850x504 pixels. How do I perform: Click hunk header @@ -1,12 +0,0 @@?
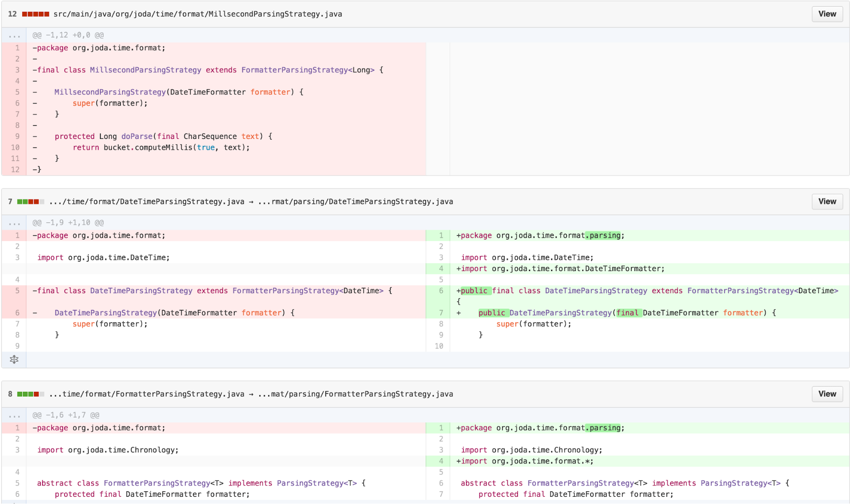(x=68, y=35)
